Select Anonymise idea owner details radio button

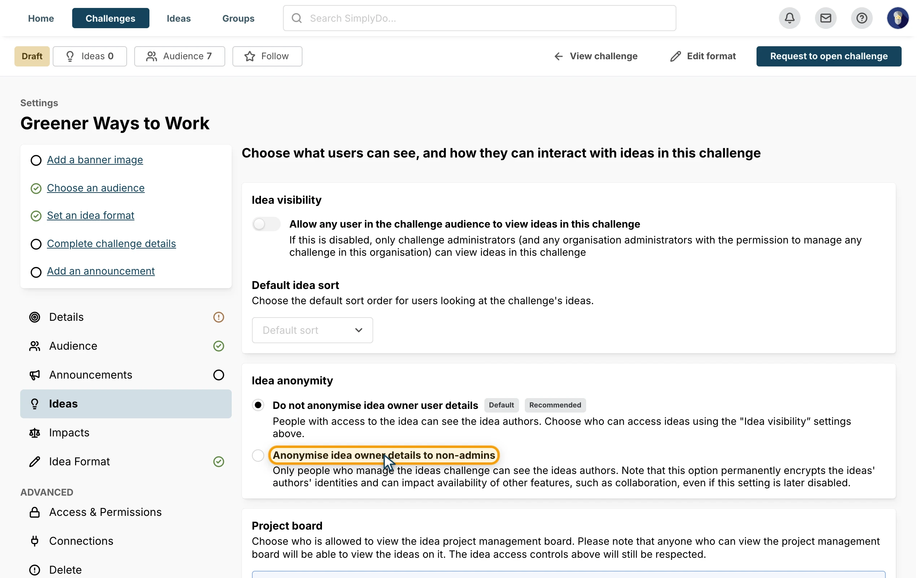(258, 455)
